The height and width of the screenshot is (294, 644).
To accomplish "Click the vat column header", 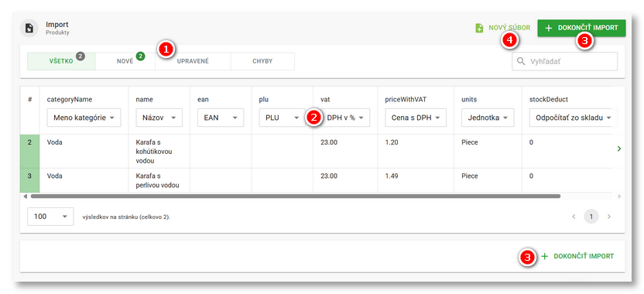I will [325, 99].
